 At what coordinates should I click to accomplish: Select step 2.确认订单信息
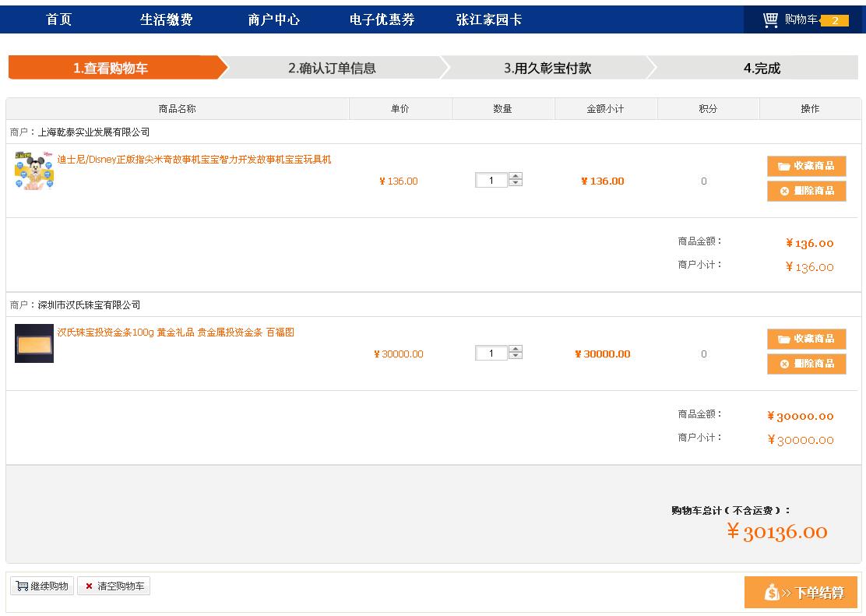tap(333, 68)
